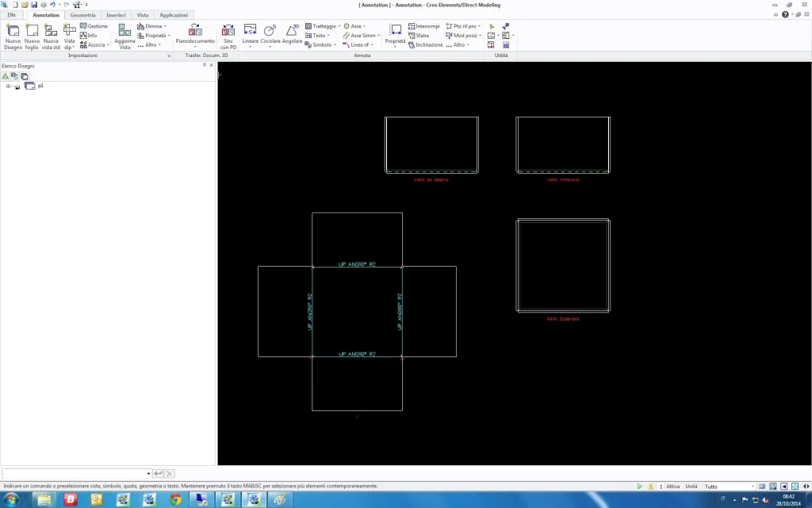The image size is (812, 508).
Task: Click the Interrompi button
Action: [x=424, y=26]
